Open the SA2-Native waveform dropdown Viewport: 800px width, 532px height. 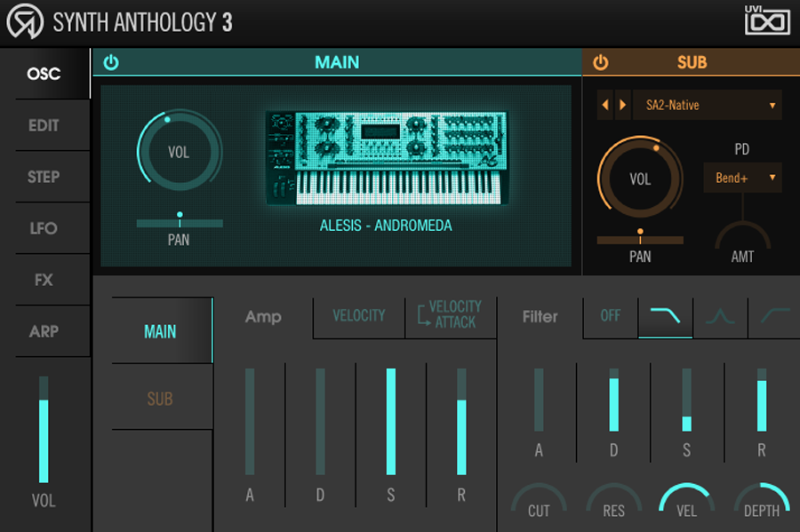[708, 105]
